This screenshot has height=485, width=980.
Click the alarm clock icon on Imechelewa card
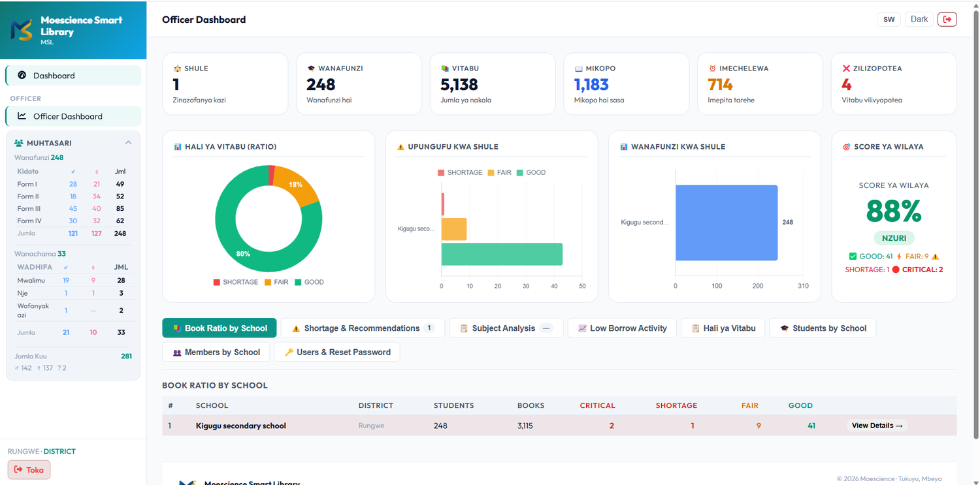[x=712, y=69]
